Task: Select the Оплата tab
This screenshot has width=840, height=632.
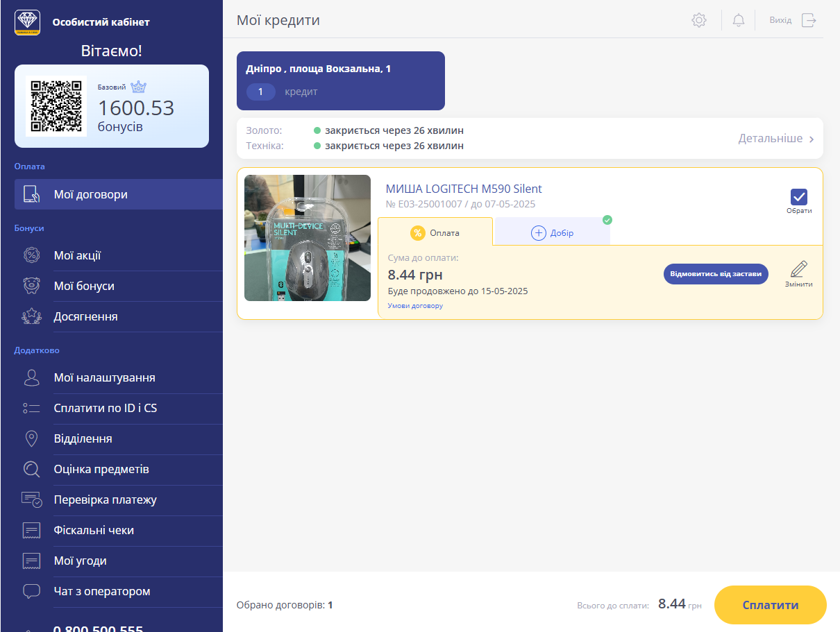Action: (x=435, y=233)
